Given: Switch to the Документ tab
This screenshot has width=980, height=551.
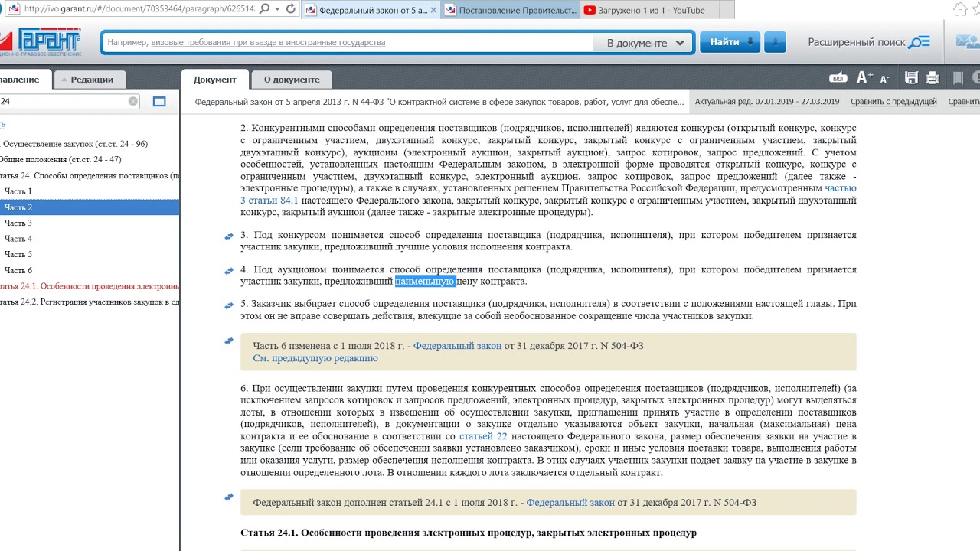Looking at the screenshot, I should (x=214, y=79).
